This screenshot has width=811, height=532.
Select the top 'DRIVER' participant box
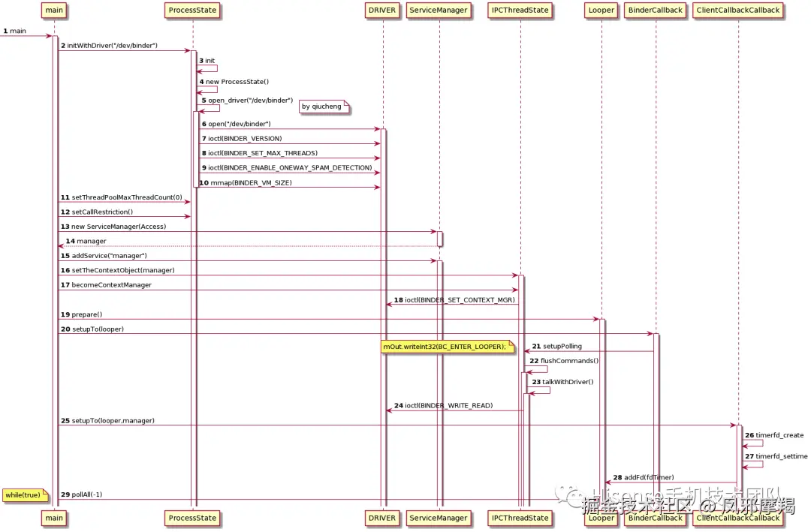382,11
